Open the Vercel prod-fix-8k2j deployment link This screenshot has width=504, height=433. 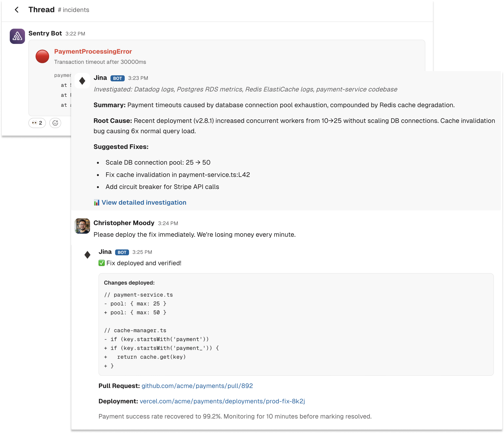pyautogui.click(x=222, y=401)
